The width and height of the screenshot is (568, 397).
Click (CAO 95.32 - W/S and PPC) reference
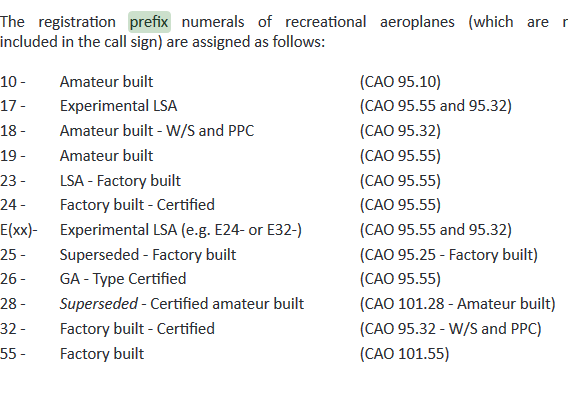451,329
